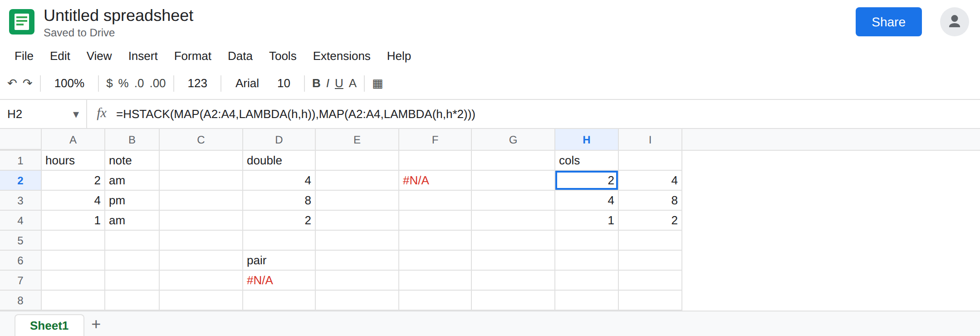Select the column B header
The height and width of the screenshot is (336, 980).
click(x=132, y=140)
